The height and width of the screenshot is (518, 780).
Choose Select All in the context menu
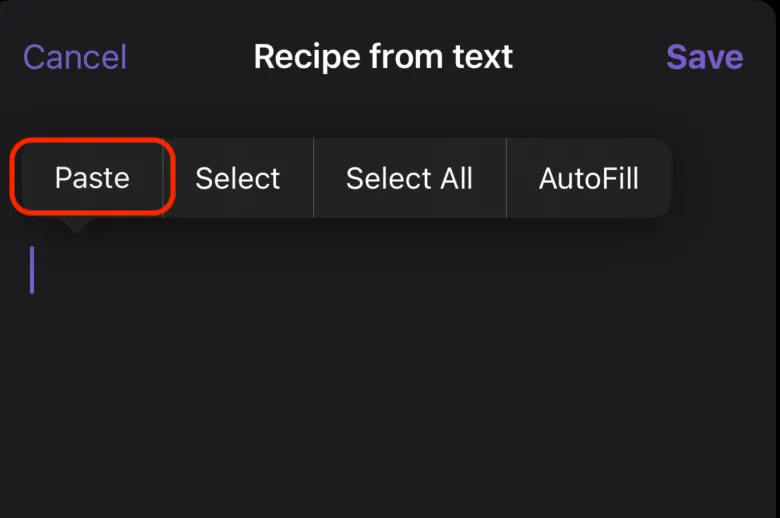pyautogui.click(x=409, y=178)
